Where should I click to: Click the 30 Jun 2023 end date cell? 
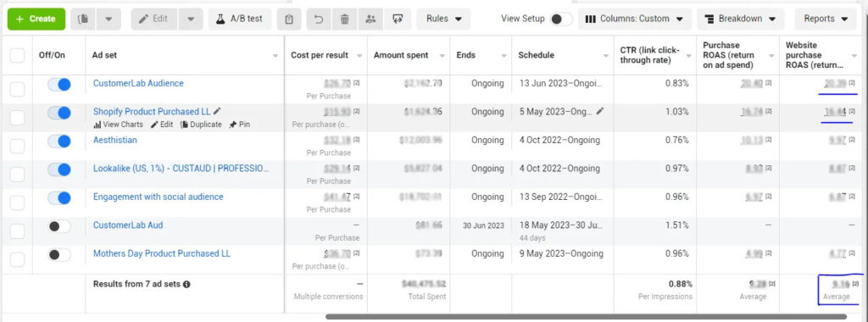click(x=483, y=225)
